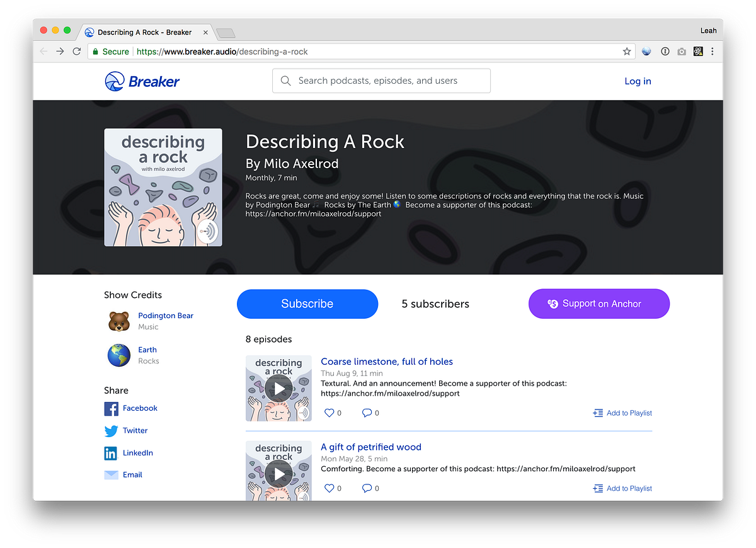The image size is (756, 548).
Task: Click the Breaker logo in the header
Action: pos(142,81)
